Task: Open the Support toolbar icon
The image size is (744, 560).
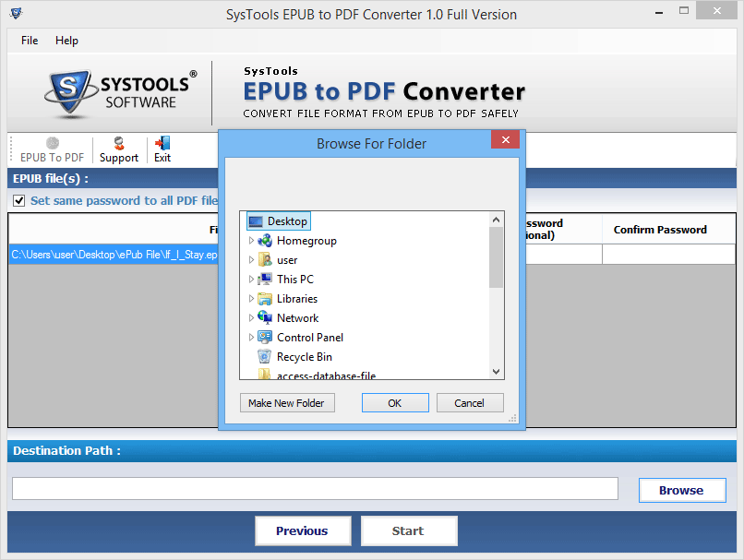Action: tap(119, 143)
